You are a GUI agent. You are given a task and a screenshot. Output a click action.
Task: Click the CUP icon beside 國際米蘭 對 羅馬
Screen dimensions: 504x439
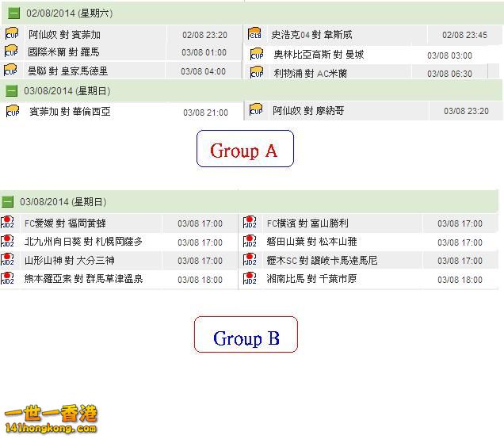pos(11,51)
